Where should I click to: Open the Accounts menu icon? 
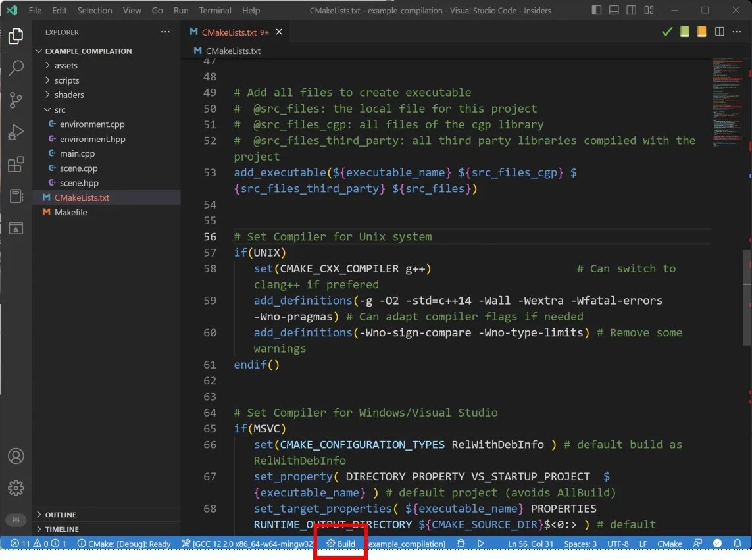tap(16, 456)
